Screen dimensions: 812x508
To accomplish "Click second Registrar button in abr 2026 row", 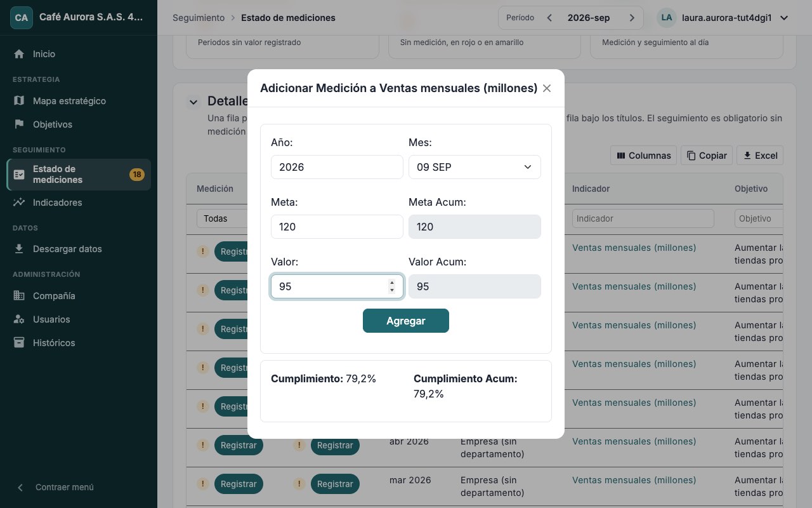I will pos(335,445).
